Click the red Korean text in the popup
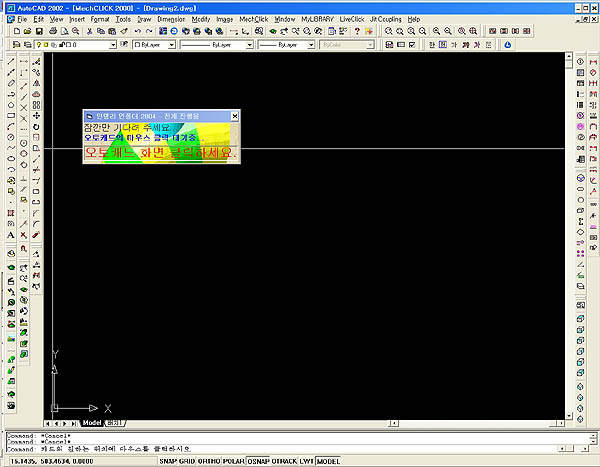The image size is (600, 467). (x=160, y=153)
